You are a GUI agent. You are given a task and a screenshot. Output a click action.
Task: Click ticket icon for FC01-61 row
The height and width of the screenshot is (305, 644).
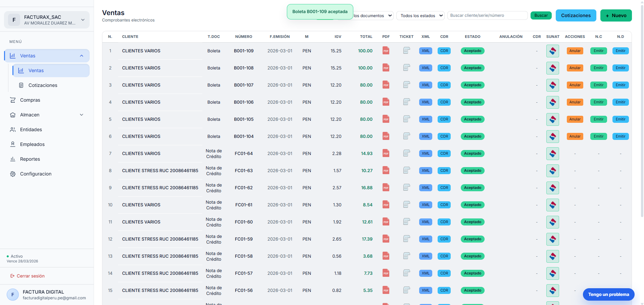pyautogui.click(x=406, y=205)
